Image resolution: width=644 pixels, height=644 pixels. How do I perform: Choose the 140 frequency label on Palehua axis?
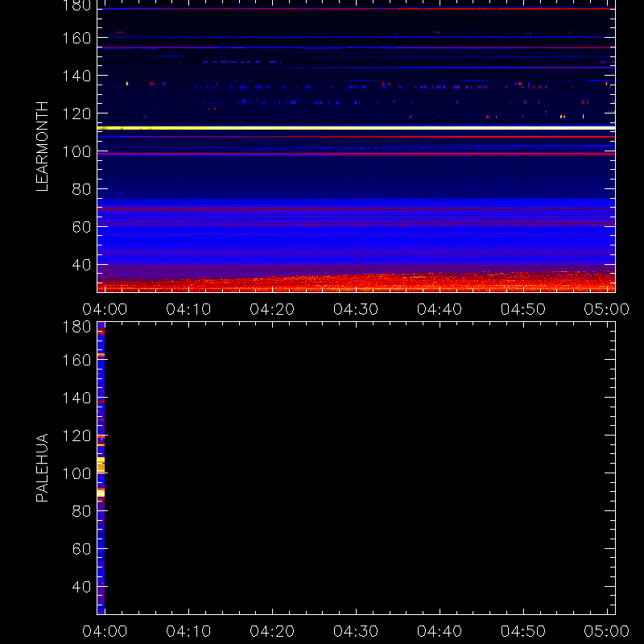coord(76,398)
